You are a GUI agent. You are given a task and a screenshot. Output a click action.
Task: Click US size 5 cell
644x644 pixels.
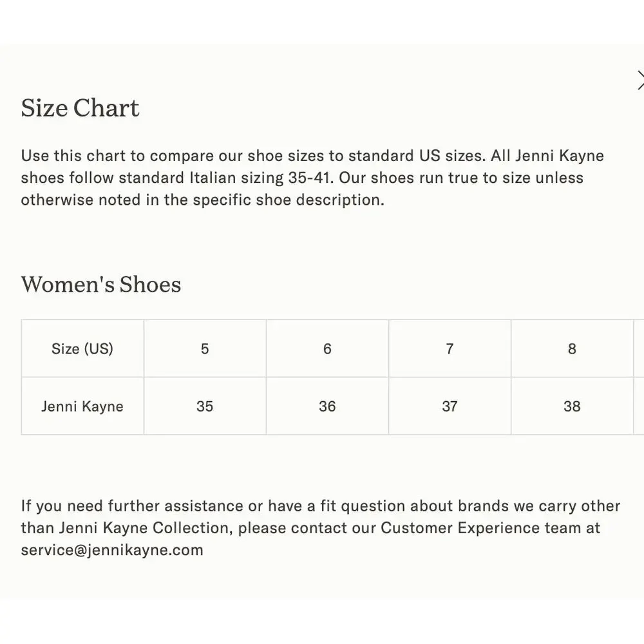(205, 348)
